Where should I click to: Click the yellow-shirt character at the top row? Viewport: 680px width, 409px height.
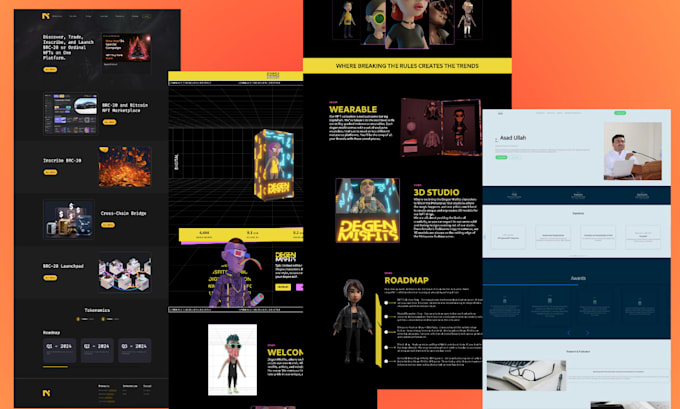pos(347,20)
